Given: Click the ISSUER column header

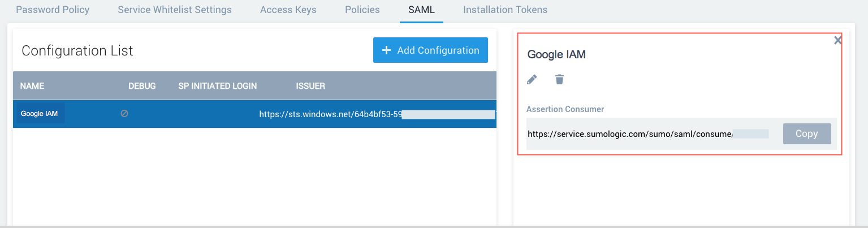Looking at the screenshot, I should 310,86.
